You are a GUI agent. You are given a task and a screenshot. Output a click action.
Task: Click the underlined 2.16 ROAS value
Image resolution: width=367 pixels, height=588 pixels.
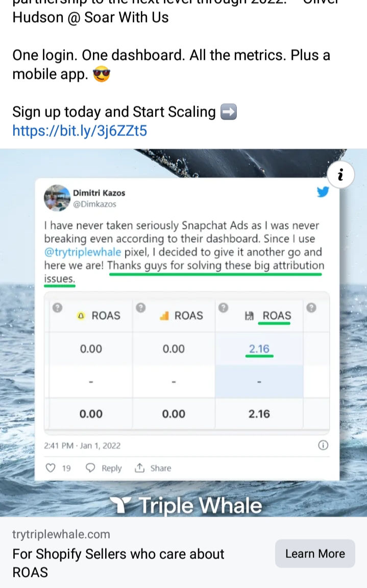[x=259, y=349]
